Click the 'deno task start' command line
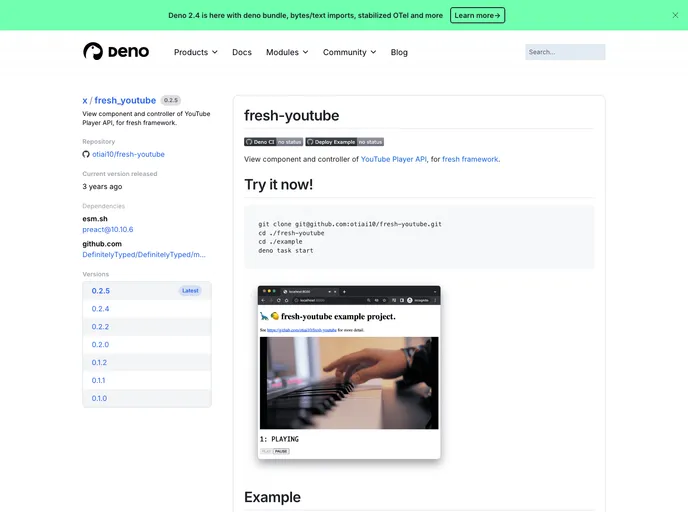This screenshot has width=688, height=512. point(286,251)
